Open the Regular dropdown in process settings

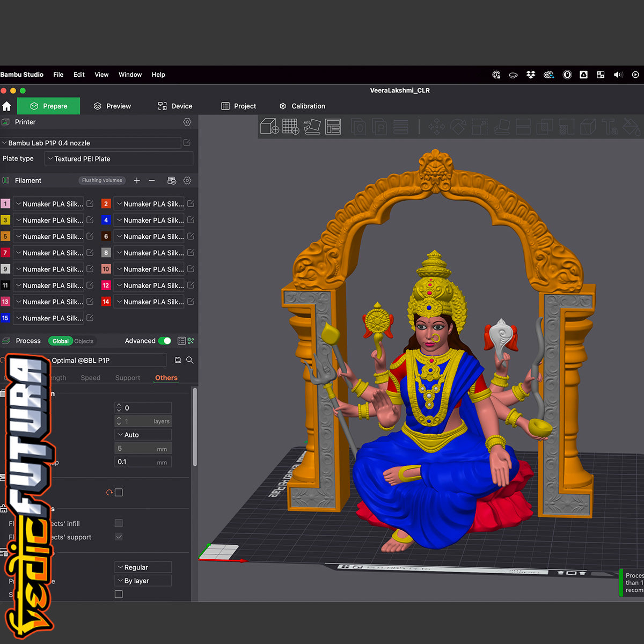pyautogui.click(x=142, y=567)
